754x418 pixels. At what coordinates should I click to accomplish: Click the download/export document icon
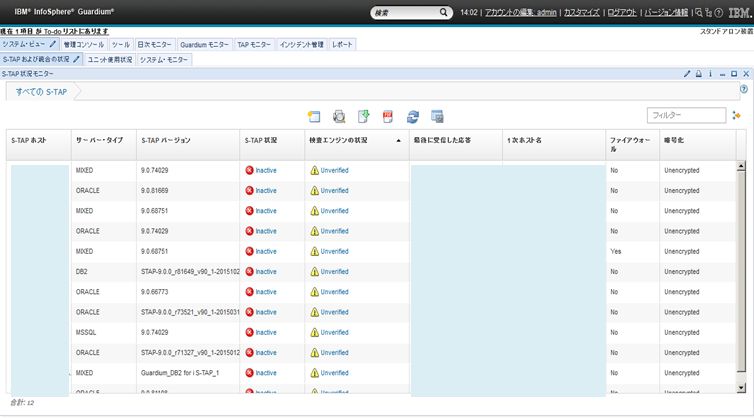(x=363, y=116)
